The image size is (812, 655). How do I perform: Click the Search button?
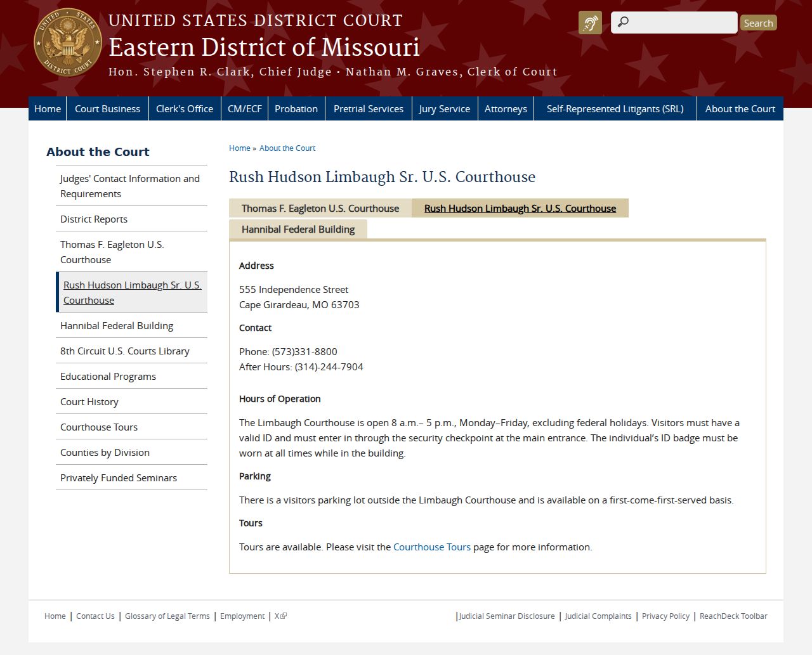pyautogui.click(x=759, y=23)
